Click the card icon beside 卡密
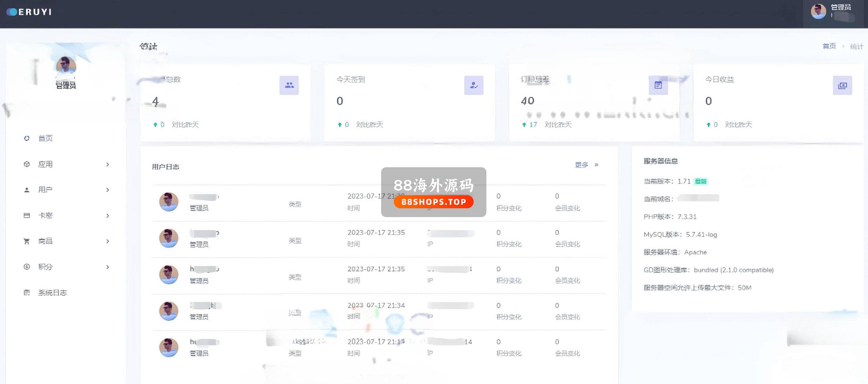The height and width of the screenshot is (384, 868). pos(27,215)
